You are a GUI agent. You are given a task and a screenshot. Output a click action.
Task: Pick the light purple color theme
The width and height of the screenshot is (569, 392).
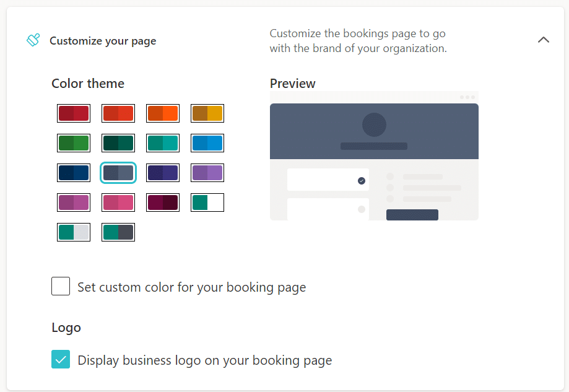tap(207, 173)
